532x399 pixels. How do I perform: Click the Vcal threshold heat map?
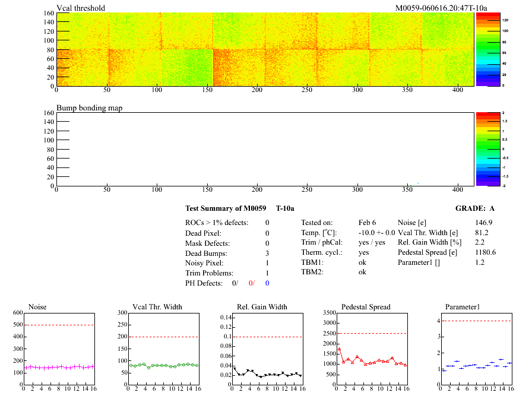pyautogui.click(x=264, y=49)
